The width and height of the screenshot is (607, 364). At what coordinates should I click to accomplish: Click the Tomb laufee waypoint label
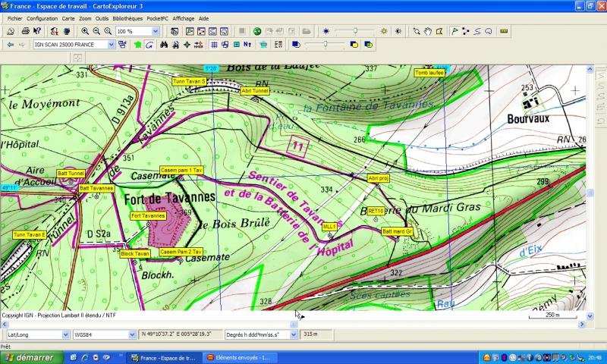click(429, 73)
